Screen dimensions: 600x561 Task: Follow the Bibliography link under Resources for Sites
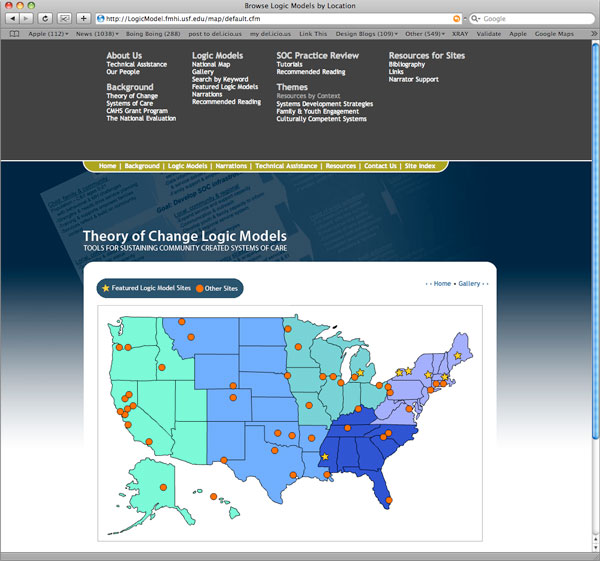pyautogui.click(x=408, y=64)
